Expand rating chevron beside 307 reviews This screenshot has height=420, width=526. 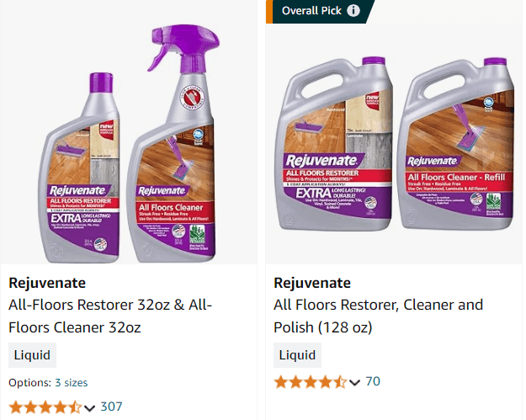tap(90, 407)
